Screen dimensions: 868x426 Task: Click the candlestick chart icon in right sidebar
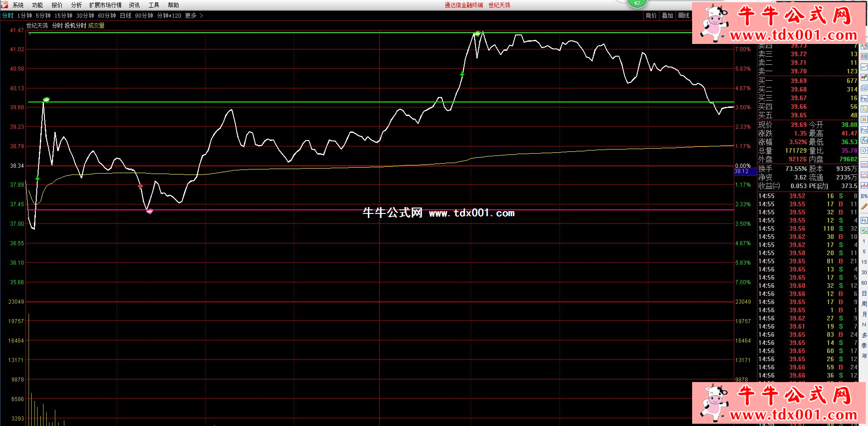[864, 77]
